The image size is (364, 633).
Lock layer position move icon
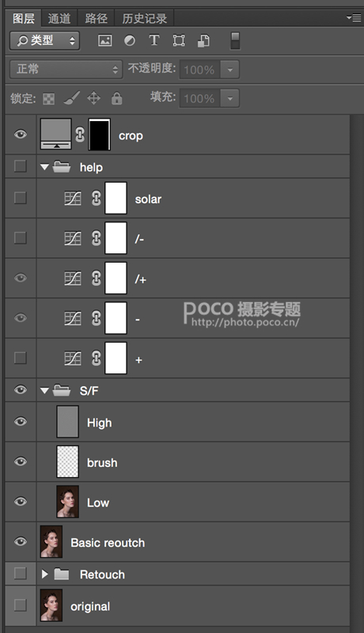[93, 98]
